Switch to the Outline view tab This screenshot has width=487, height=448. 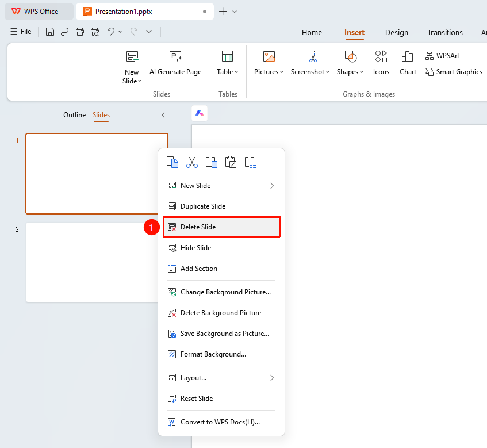point(75,115)
